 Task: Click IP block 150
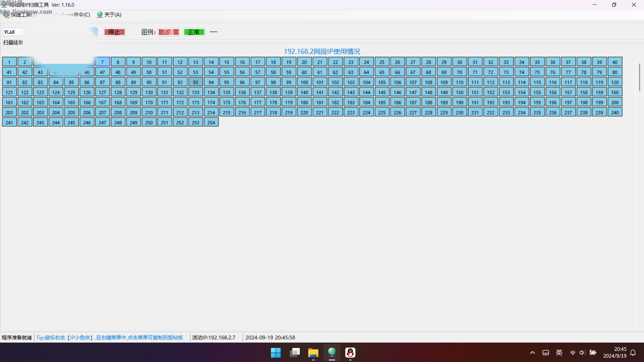460,92
